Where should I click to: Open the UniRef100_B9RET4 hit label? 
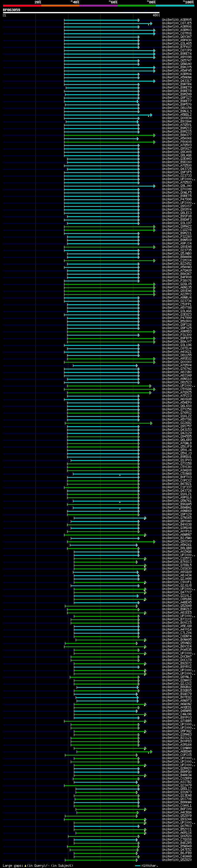(x=177, y=54)
